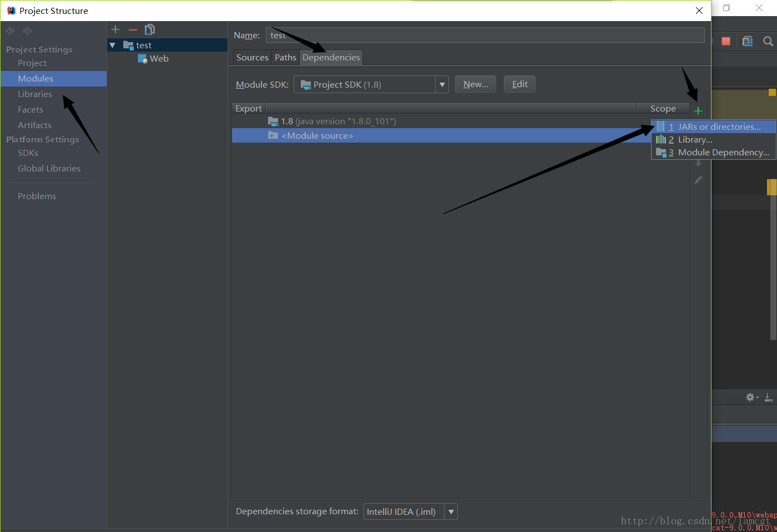Viewport: 777px width, 532px height.
Task: Click Project Structure icon in IDE toolbar
Action: tap(748, 41)
